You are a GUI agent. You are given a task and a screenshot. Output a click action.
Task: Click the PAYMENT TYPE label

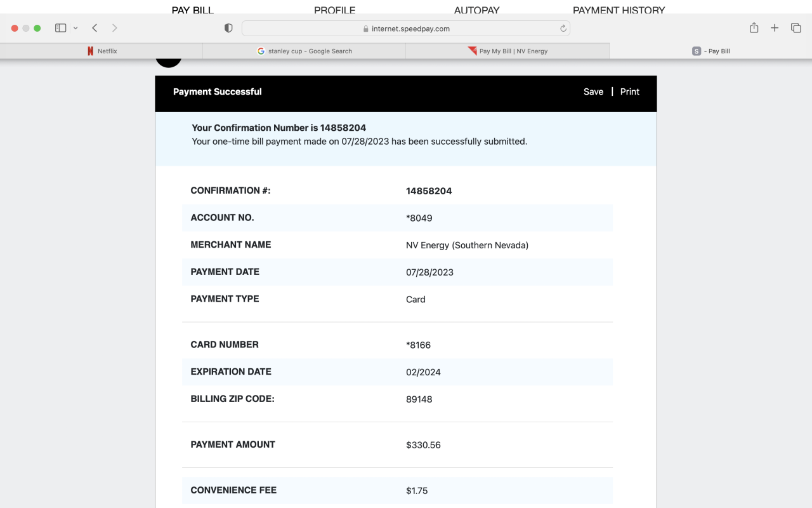tap(225, 298)
